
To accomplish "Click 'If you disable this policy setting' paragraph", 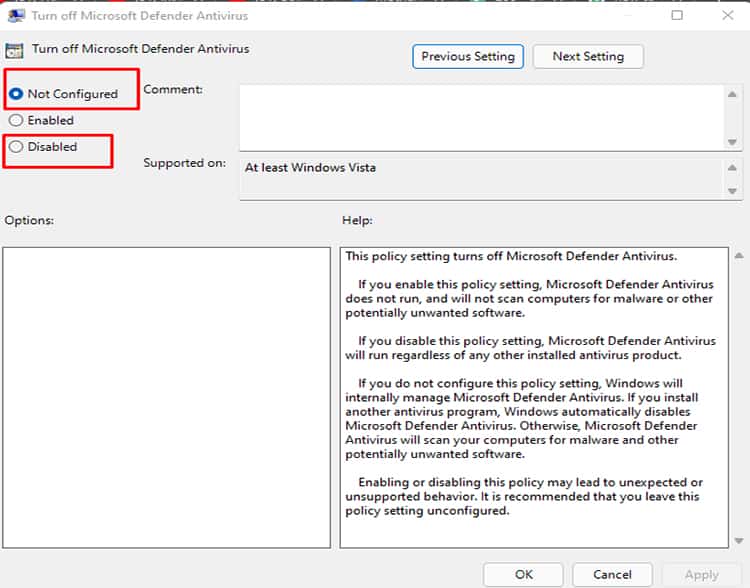I will coord(530,348).
